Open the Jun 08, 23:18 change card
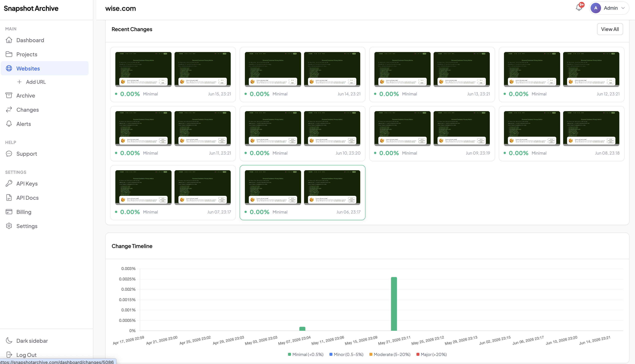Screen dimensions: 635x364 [561, 134]
